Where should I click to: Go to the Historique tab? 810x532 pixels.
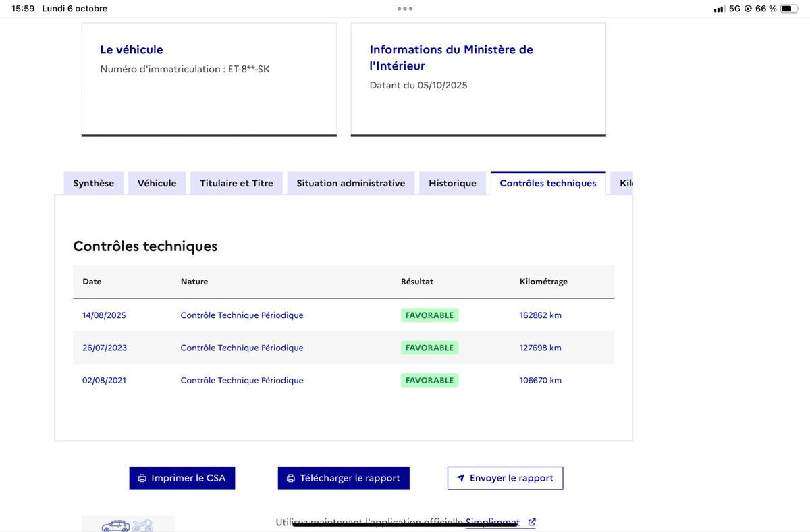pos(452,183)
